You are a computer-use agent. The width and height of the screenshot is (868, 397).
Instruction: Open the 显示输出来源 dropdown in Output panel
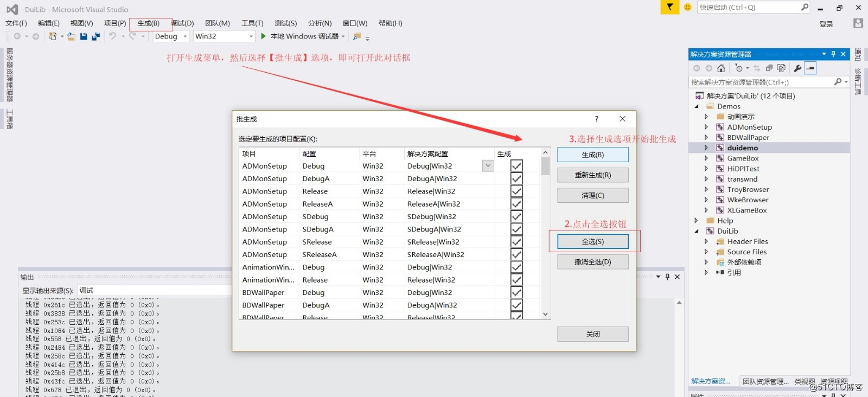coord(154,290)
